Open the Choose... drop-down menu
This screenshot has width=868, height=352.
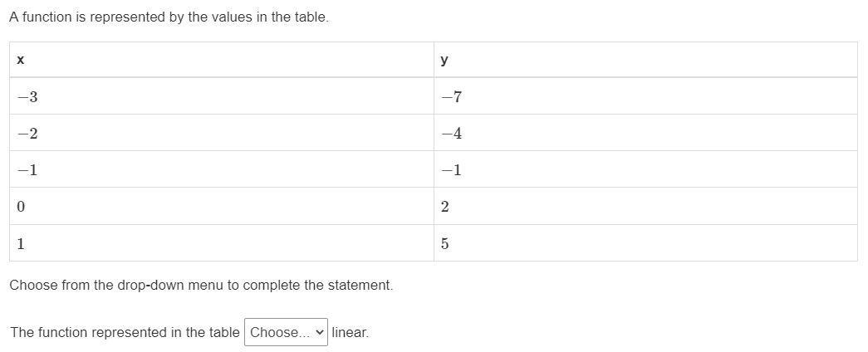click(x=286, y=332)
